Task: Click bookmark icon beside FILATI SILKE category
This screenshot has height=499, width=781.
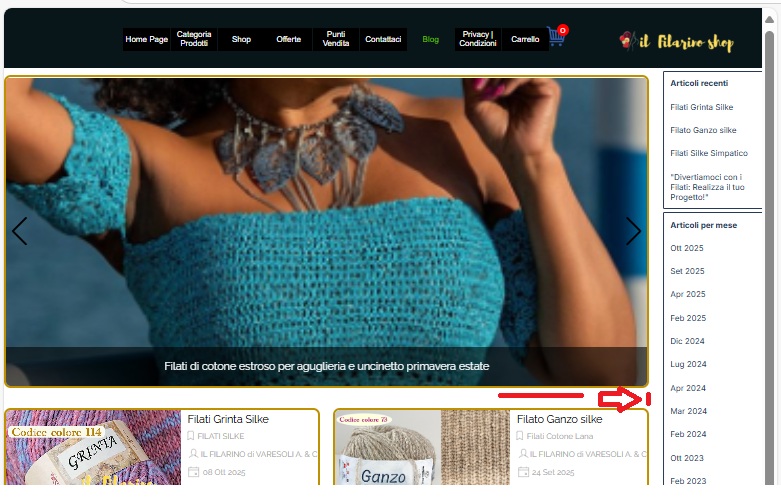Action: coord(191,436)
